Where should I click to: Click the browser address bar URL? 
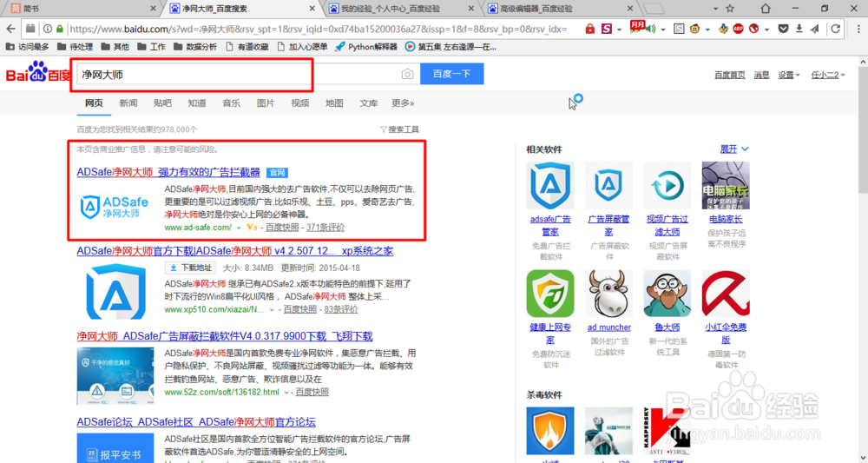pos(319,29)
